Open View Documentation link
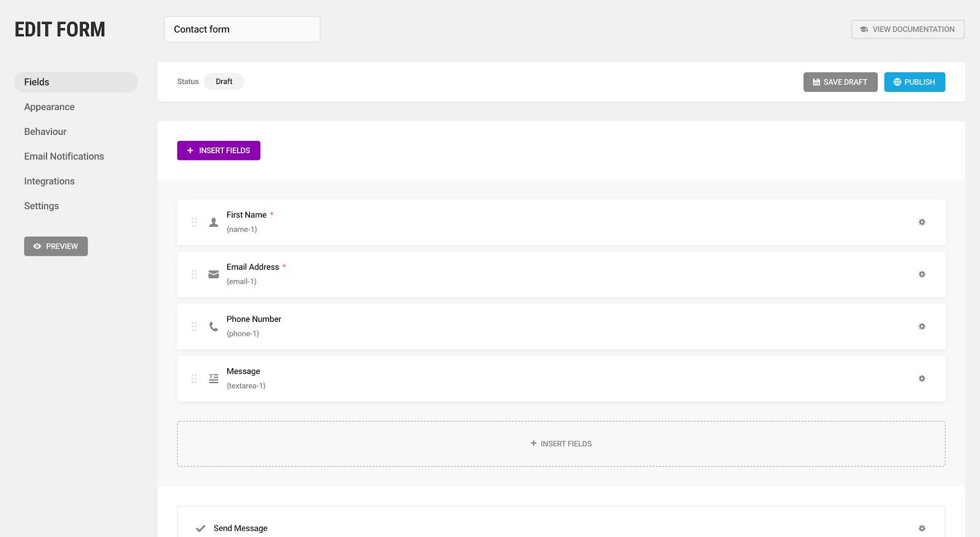This screenshot has width=980, height=537. [908, 29]
